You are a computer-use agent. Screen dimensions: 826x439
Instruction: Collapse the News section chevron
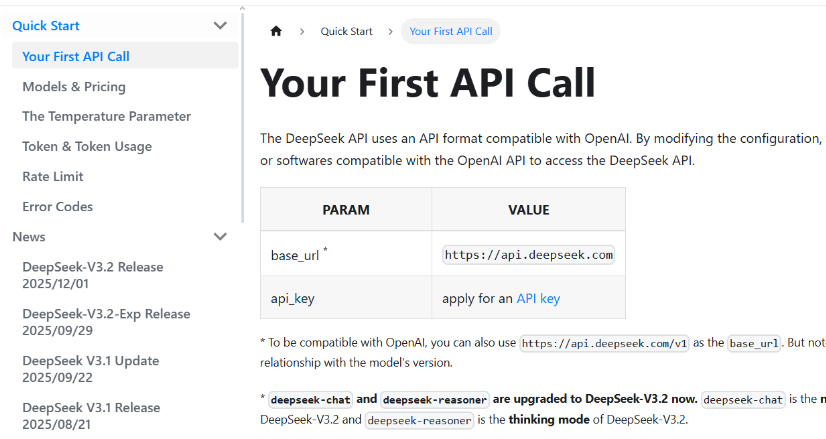[x=220, y=237]
